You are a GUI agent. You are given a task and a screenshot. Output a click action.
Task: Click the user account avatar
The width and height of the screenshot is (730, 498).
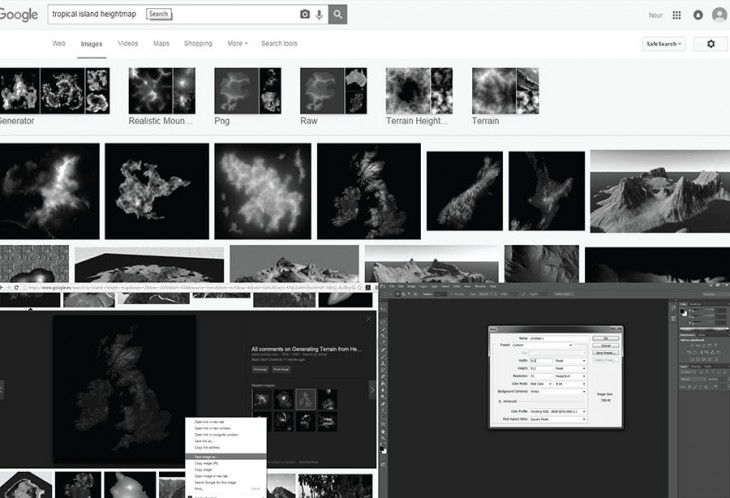(x=719, y=15)
